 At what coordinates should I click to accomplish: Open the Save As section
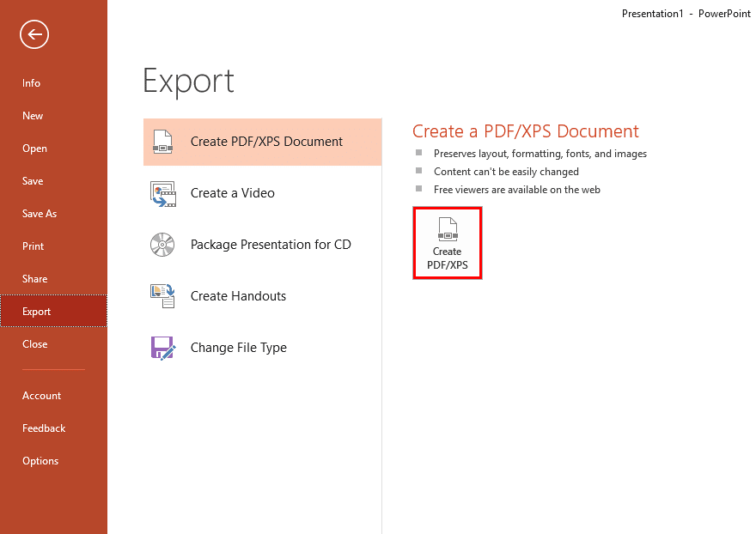(40, 213)
